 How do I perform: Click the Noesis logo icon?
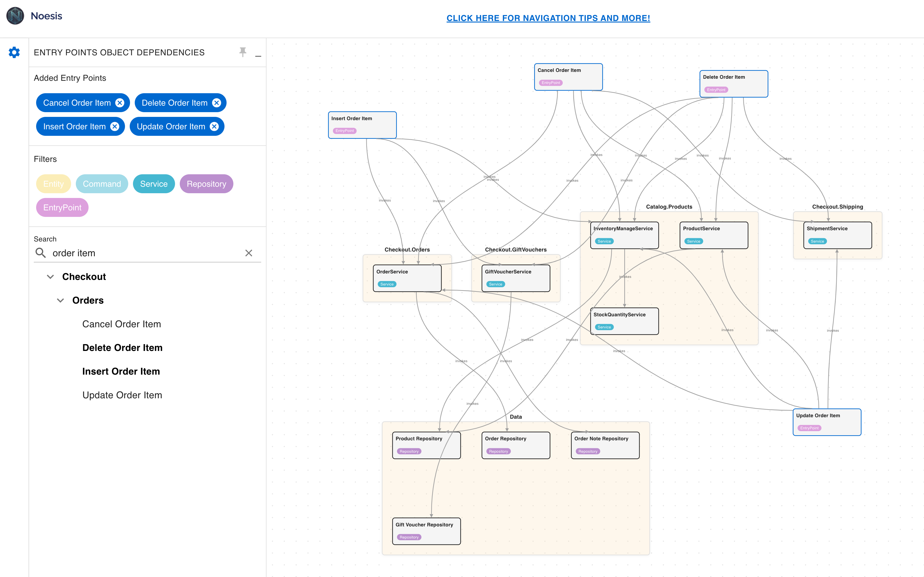15,16
